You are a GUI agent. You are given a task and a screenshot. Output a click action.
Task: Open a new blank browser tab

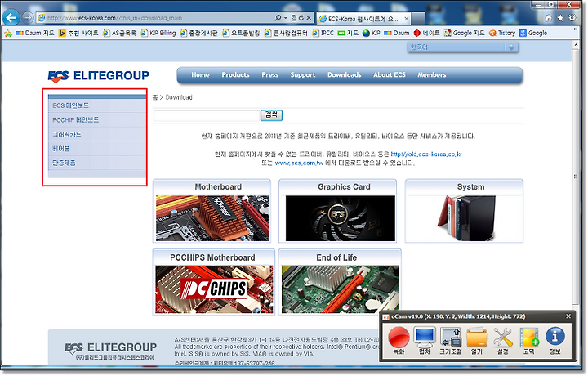(418, 18)
